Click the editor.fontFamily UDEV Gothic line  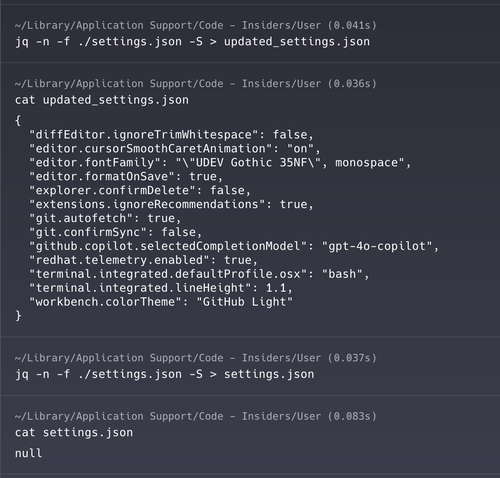click(x=220, y=163)
